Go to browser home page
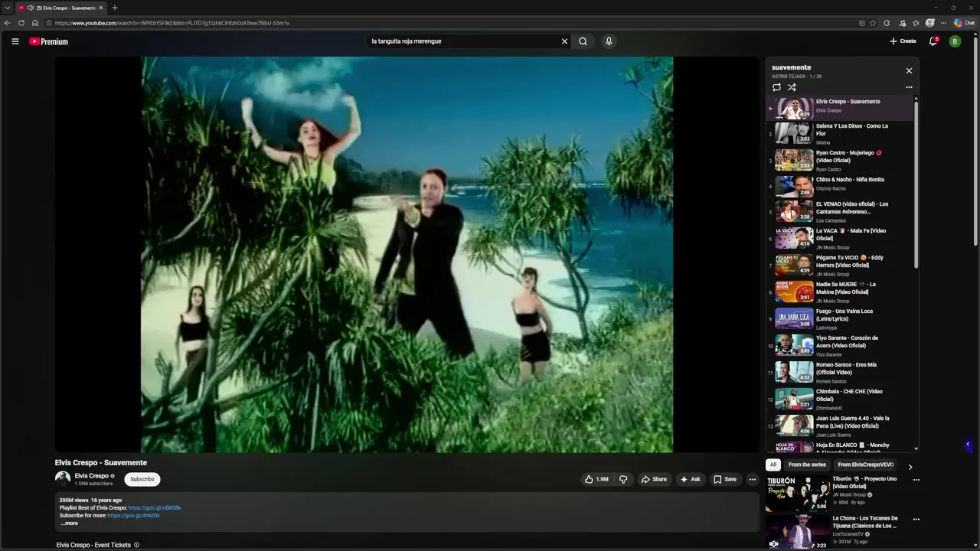Image resolution: width=980 pixels, height=551 pixels. click(x=35, y=23)
